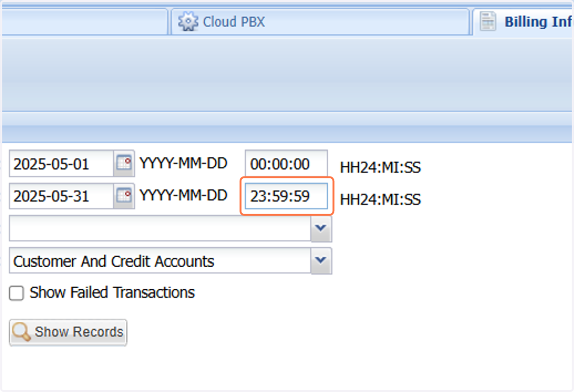Open calendar picker for 2025-05-31 date

coord(124,196)
